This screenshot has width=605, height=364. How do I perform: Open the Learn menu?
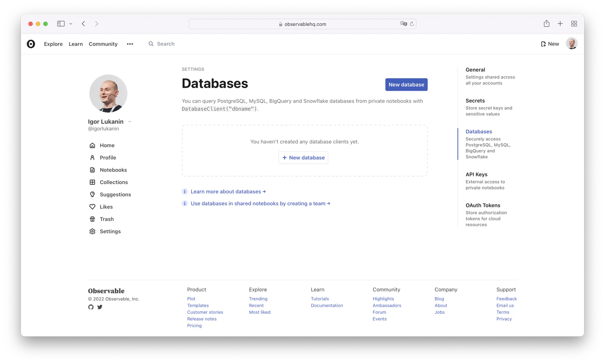76,44
